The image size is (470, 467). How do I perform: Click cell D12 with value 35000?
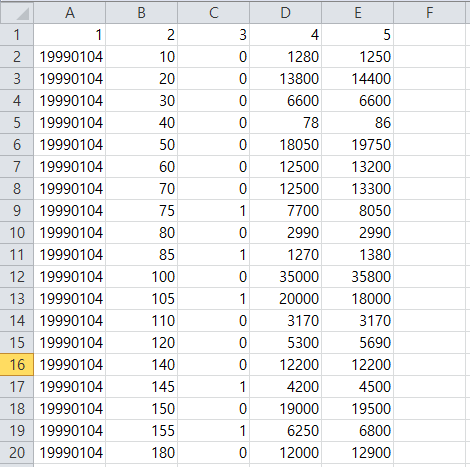[286, 277]
